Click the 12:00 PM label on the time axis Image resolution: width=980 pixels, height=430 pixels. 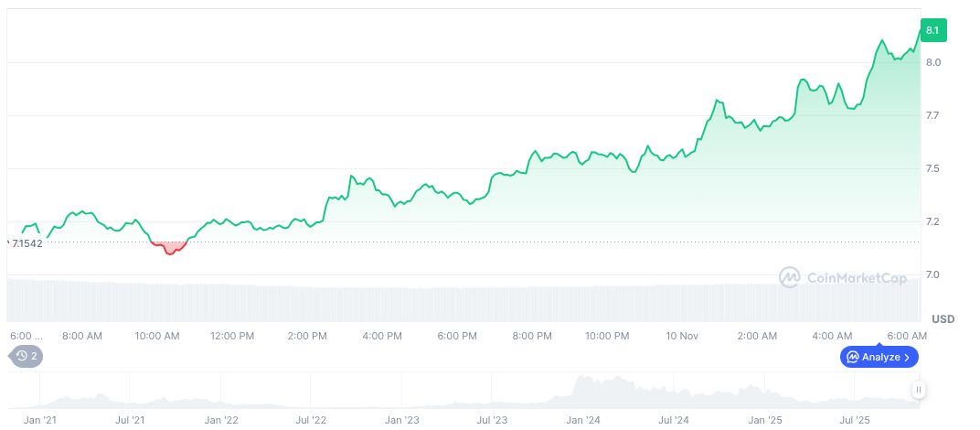232,336
